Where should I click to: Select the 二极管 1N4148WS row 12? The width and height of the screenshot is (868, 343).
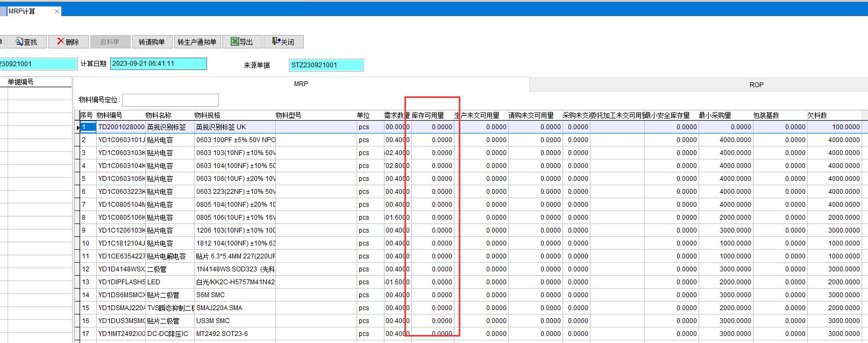tap(157, 269)
